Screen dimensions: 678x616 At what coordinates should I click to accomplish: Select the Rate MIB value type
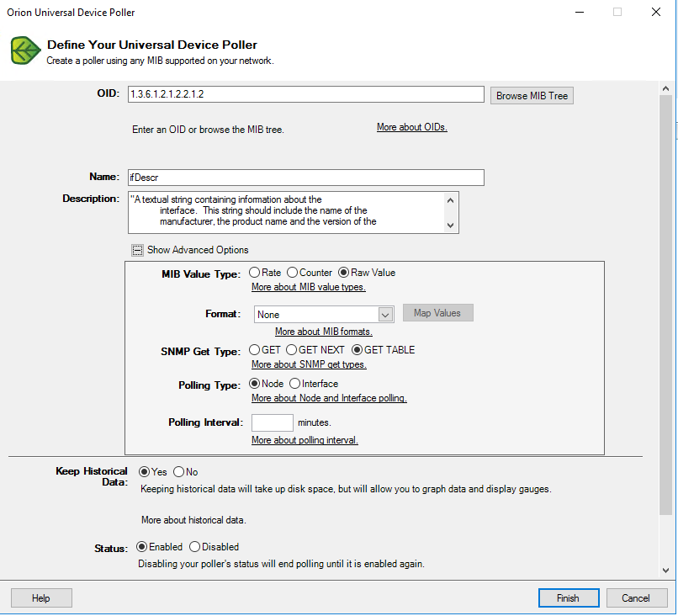[254, 273]
